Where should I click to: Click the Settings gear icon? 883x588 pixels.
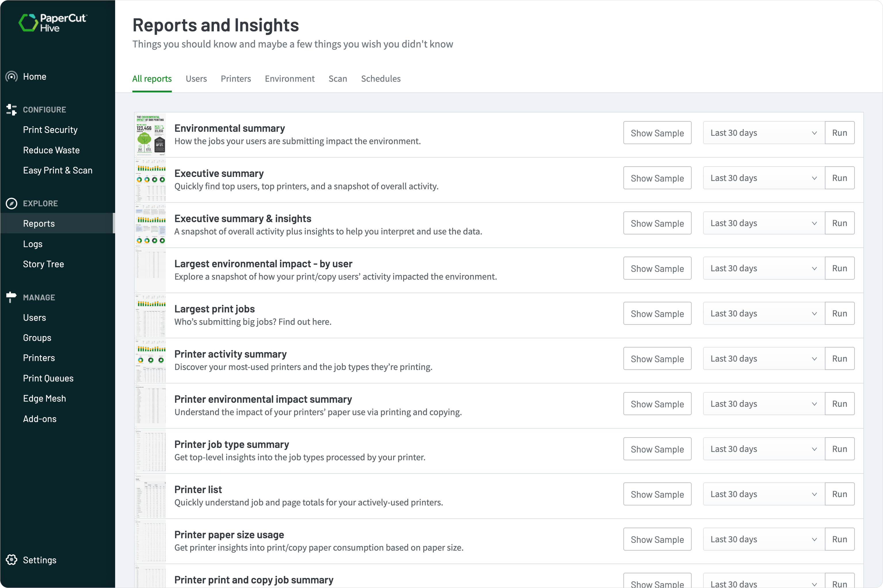coord(12,560)
